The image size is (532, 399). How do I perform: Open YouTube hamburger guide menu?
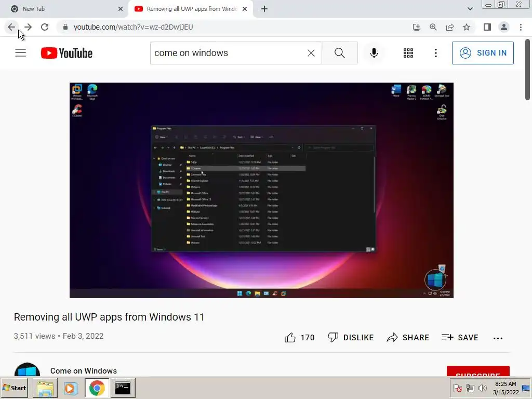pyautogui.click(x=21, y=53)
